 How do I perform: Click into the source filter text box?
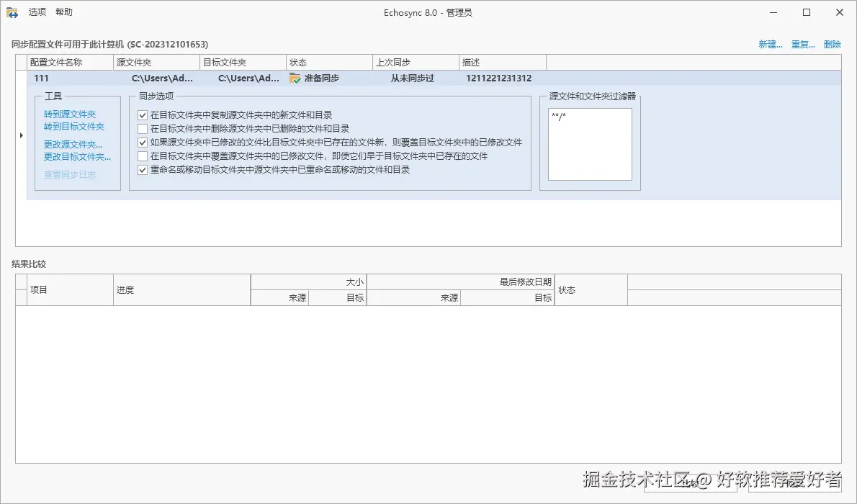point(590,144)
